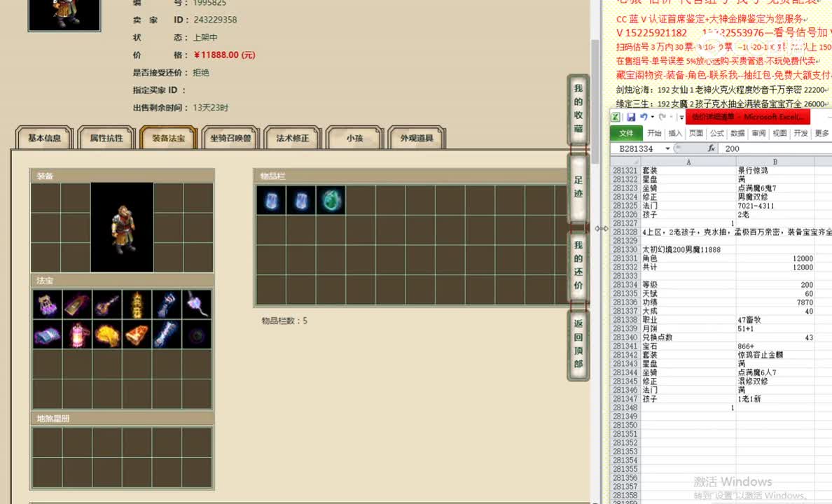Open the Undo history dropdown arrow in Excel
The image size is (832, 504).
pyautogui.click(x=652, y=117)
